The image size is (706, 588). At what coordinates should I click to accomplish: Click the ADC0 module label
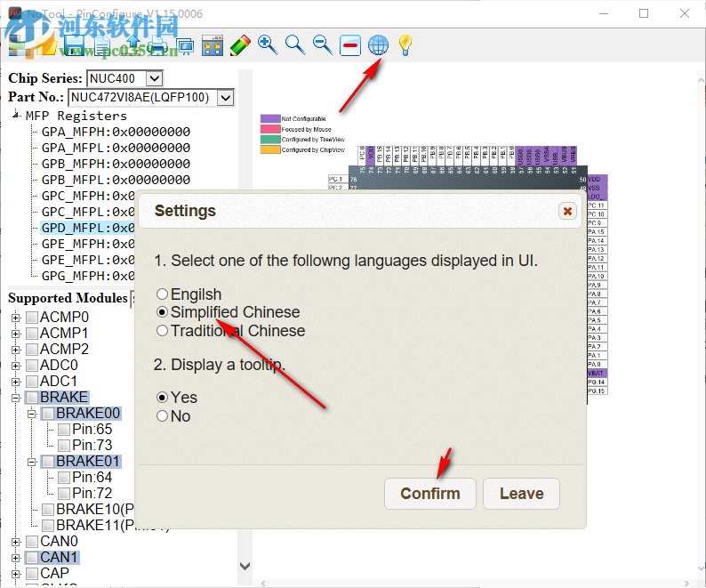click(59, 365)
